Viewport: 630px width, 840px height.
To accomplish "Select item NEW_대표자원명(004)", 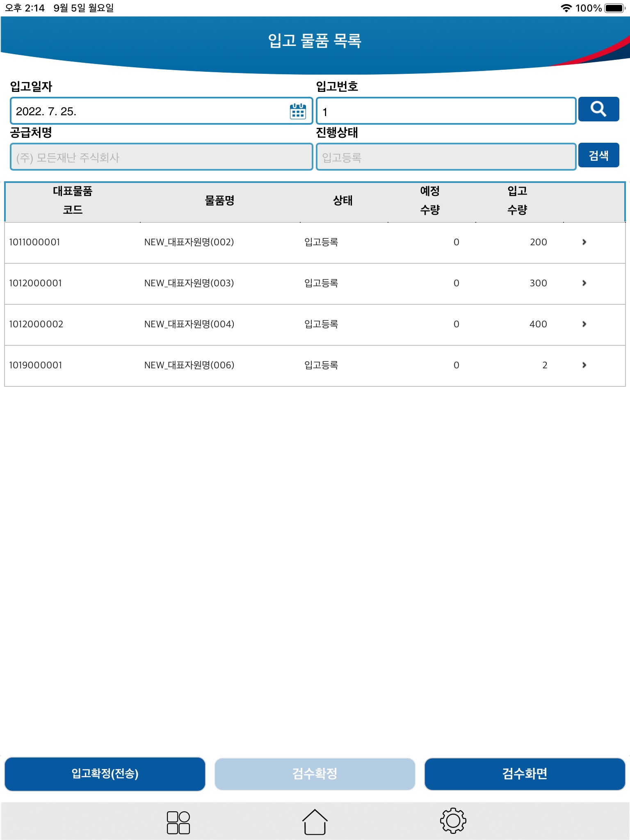I will (x=189, y=324).
